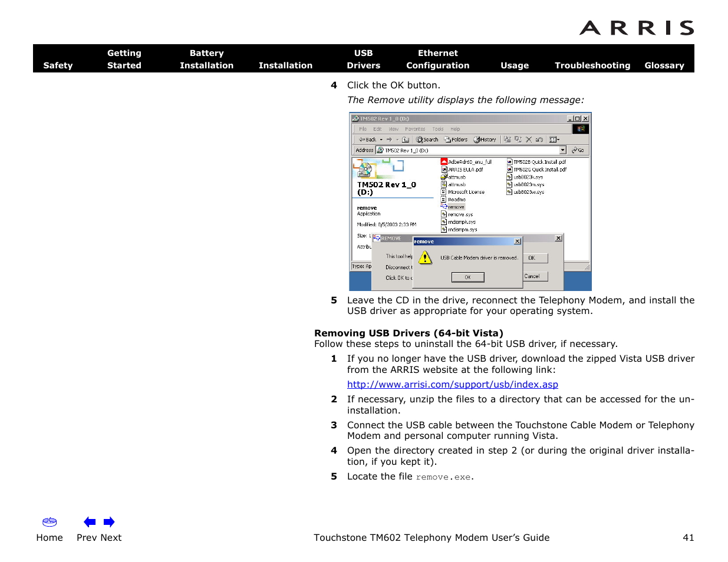Click the Copy To icon in toolbar
The image size is (728, 562).
point(518,140)
